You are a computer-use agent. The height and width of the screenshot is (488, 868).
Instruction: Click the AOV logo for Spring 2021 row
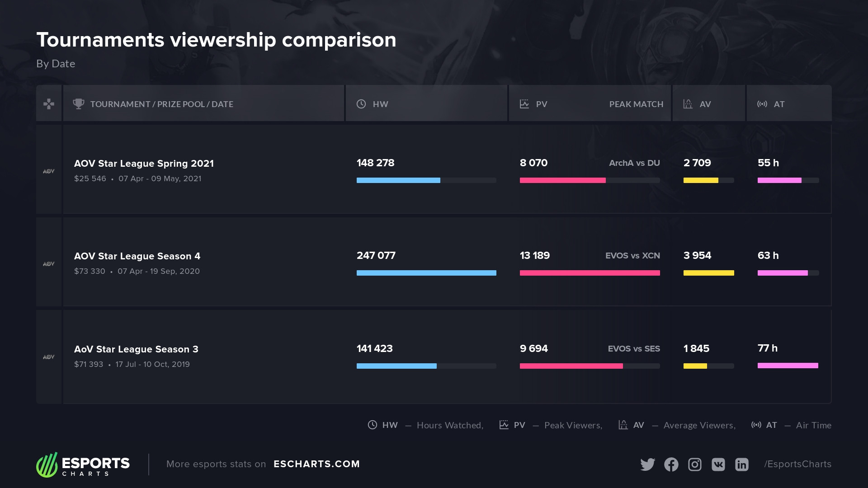(49, 171)
